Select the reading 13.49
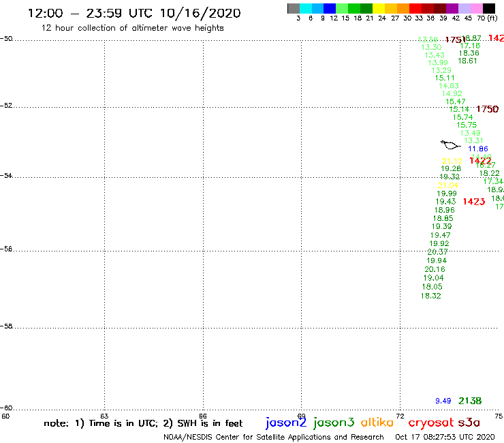The width and height of the screenshot is (504, 443). [x=470, y=133]
